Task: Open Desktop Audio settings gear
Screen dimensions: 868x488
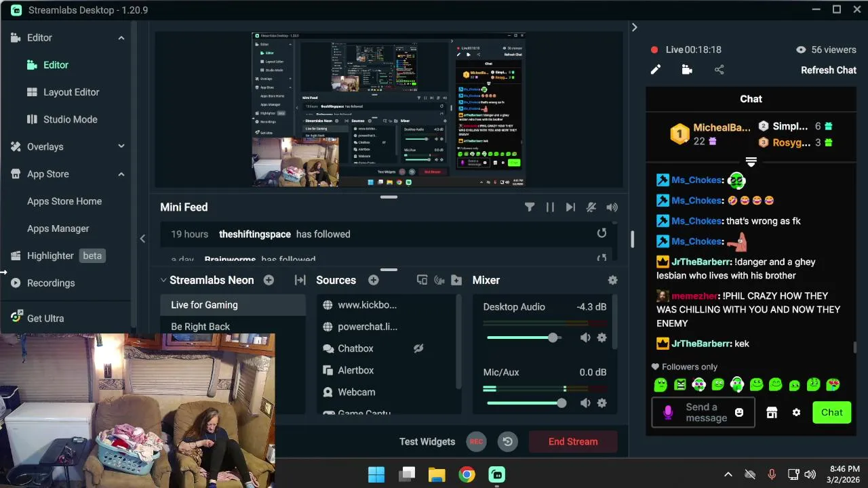Action: tap(601, 338)
